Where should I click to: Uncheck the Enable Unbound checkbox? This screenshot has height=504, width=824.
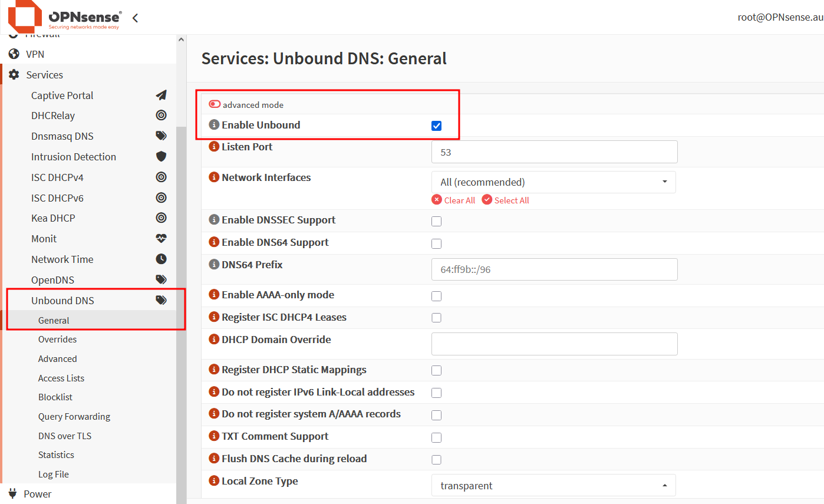[x=437, y=126]
